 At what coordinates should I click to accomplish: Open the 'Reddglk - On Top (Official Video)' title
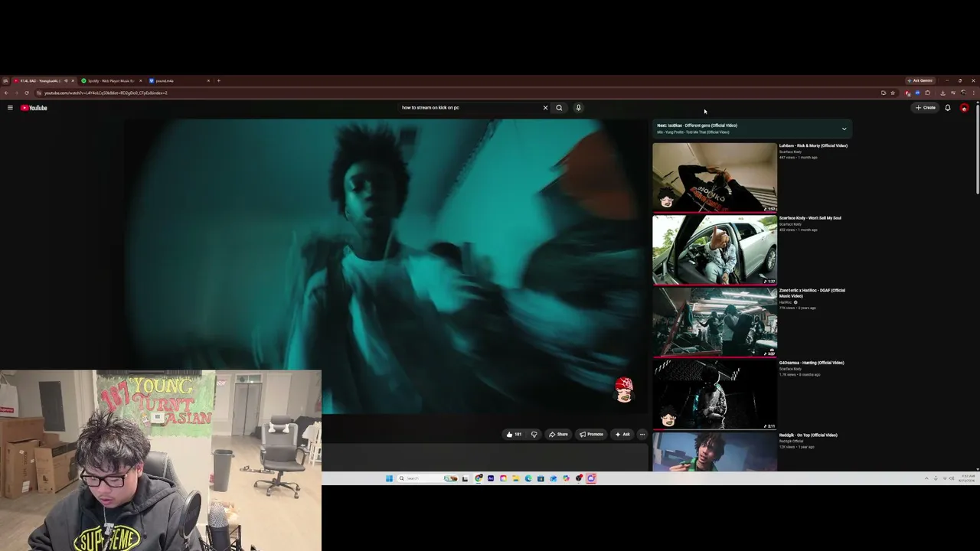click(808, 435)
